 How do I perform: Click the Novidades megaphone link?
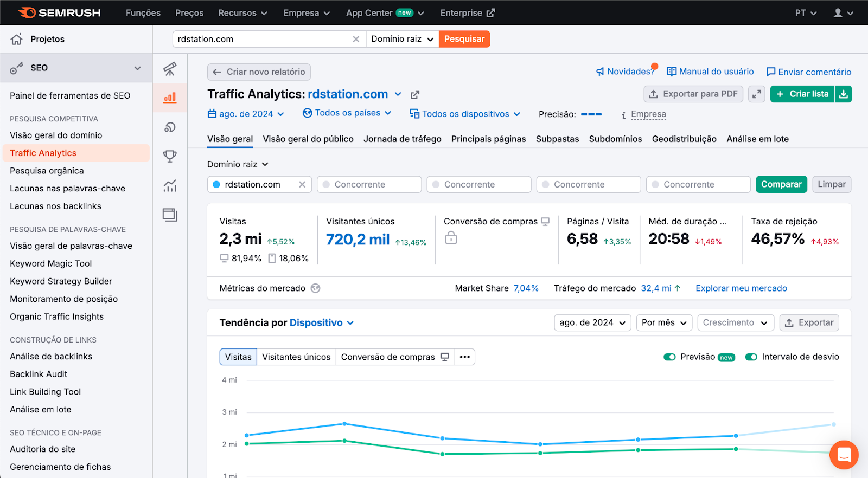(x=626, y=72)
